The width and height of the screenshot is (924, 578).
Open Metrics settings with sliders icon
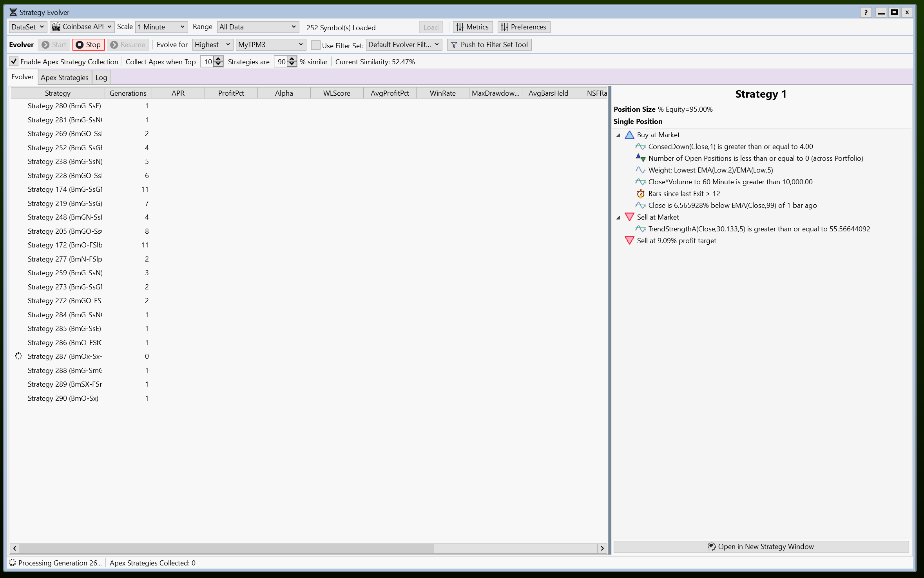pyautogui.click(x=460, y=27)
